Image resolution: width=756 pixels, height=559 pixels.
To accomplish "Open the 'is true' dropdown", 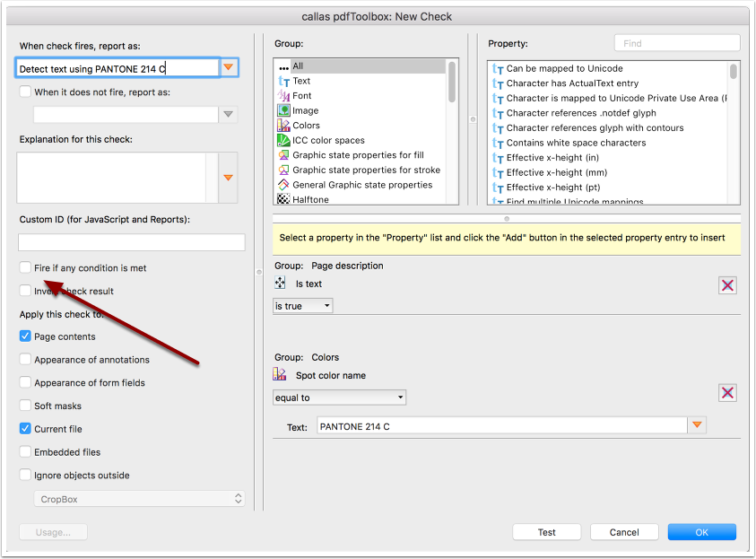I will coord(303,306).
